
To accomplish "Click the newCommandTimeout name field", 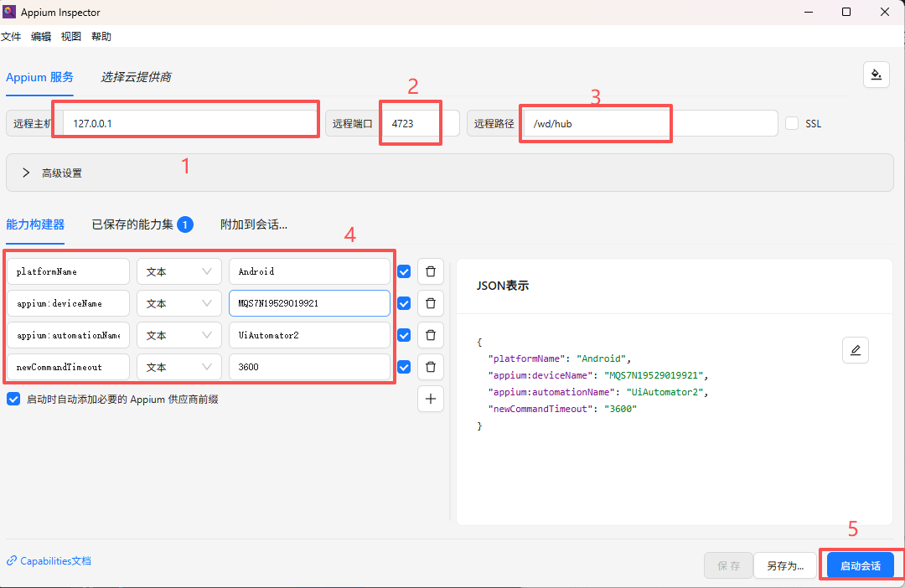I will click(68, 367).
